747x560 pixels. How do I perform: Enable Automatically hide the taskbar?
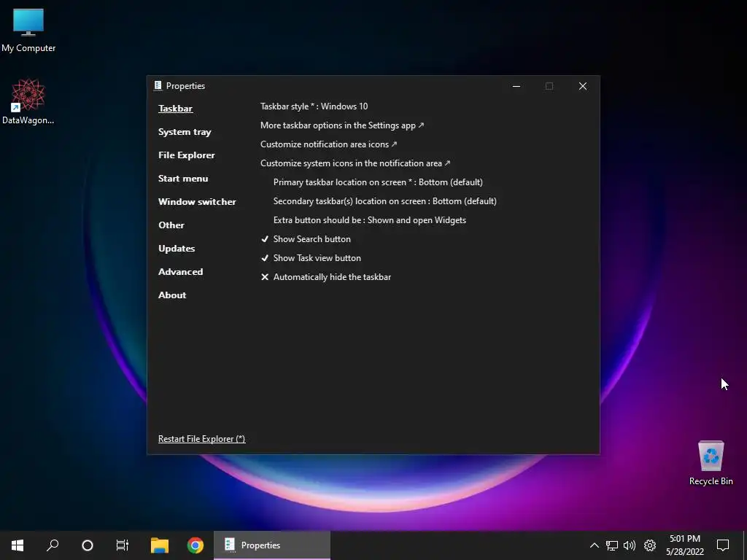click(326, 277)
